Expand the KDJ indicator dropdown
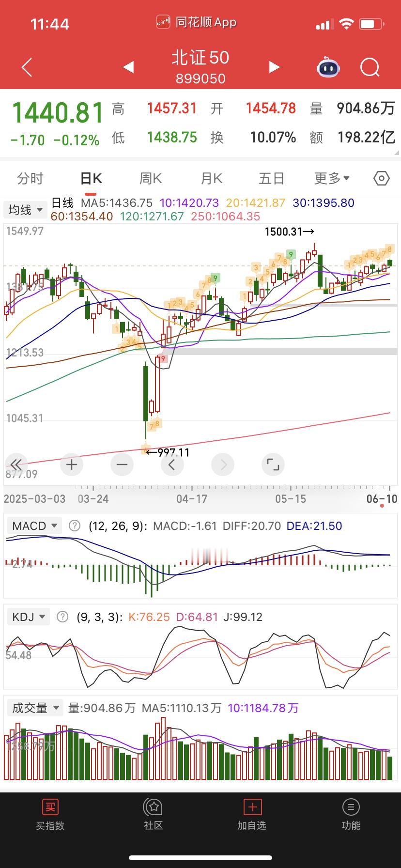The width and height of the screenshot is (401, 868). click(x=29, y=617)
